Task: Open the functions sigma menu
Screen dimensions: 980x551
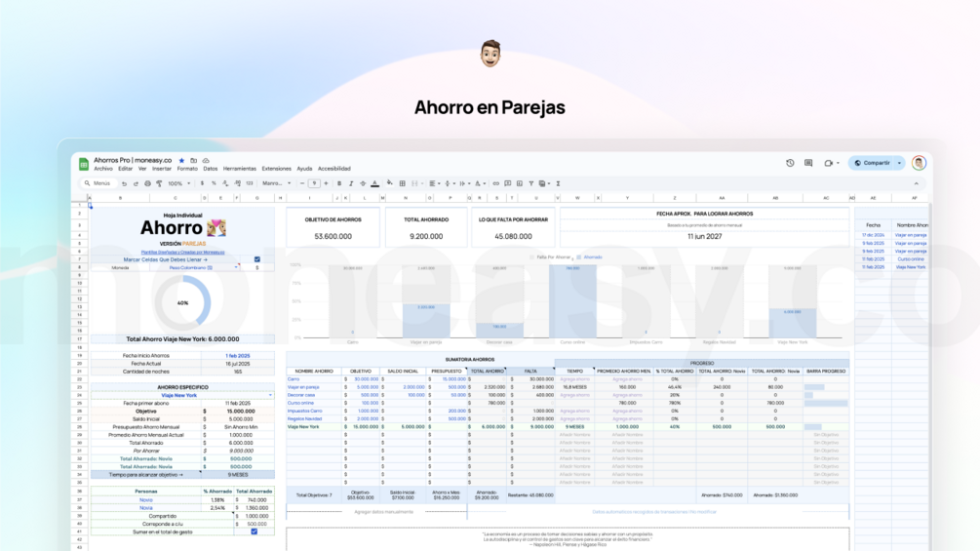Action: (x=558, y=183)
